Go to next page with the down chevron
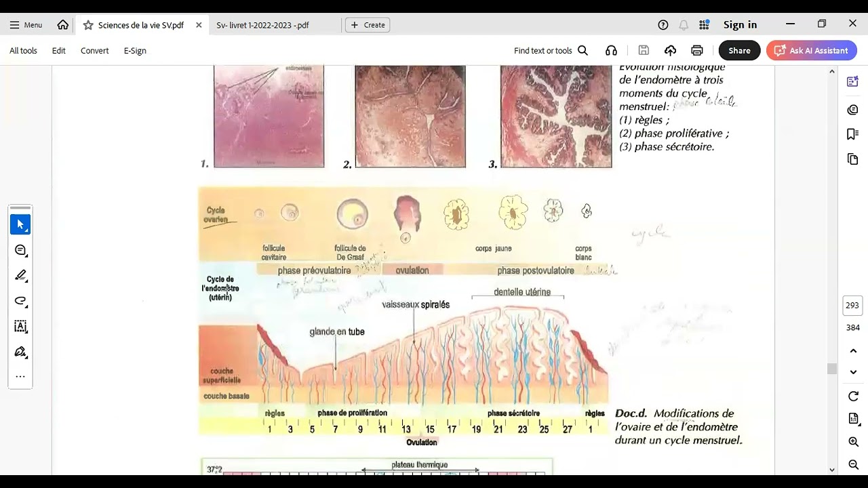The width and height of the screenshot is (868, 488). click(x=853, y=372)
